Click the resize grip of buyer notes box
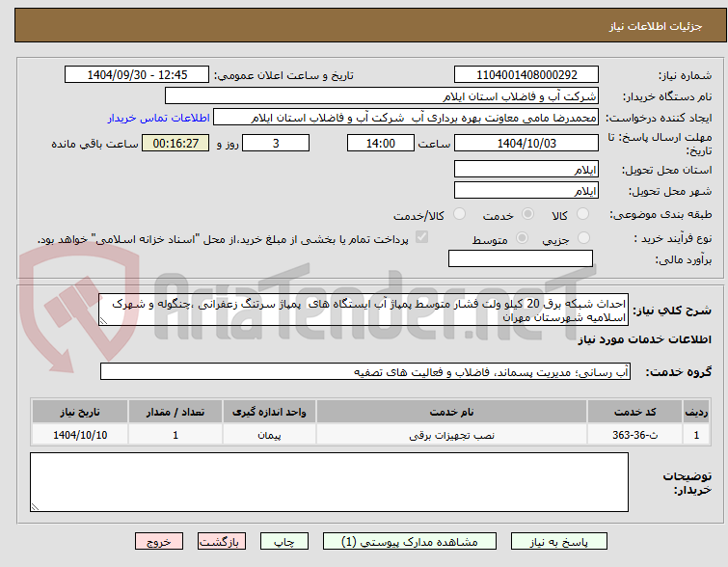This screenshot has height=567, width=728. point(35,507)
